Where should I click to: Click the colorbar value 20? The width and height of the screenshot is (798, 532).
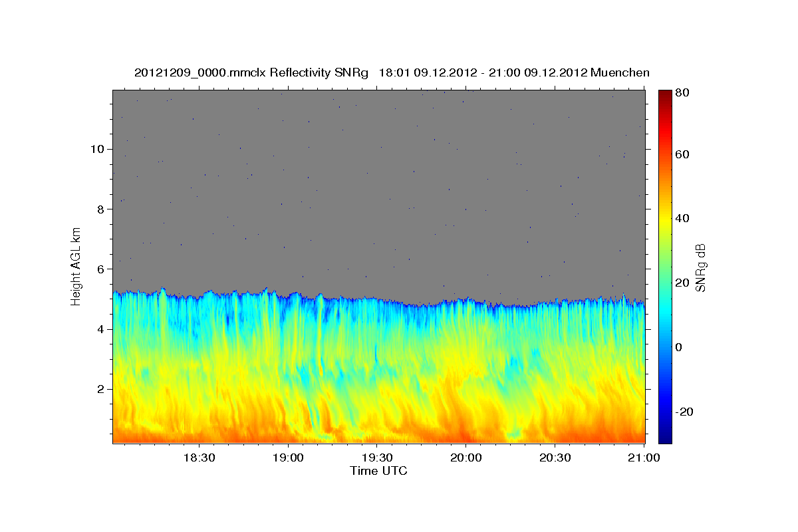coord(684,283)
